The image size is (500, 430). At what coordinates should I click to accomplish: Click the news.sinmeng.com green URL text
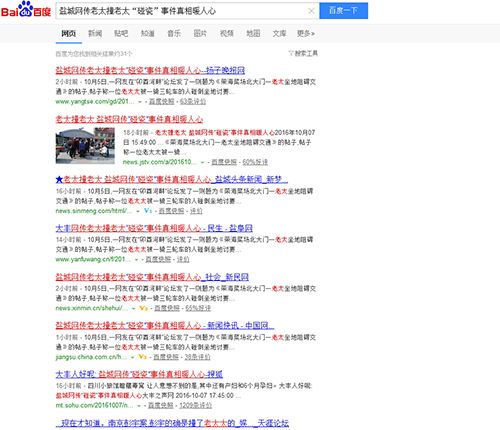[94, 211]
